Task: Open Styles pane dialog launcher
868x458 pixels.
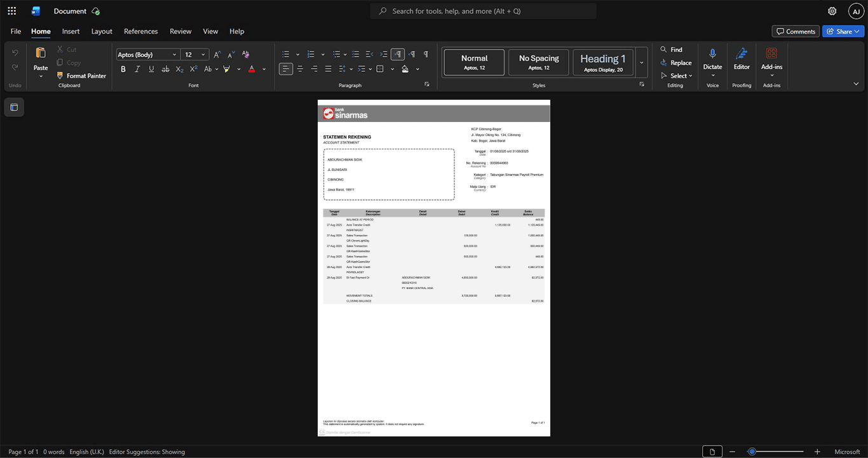Action: point(642,84)
